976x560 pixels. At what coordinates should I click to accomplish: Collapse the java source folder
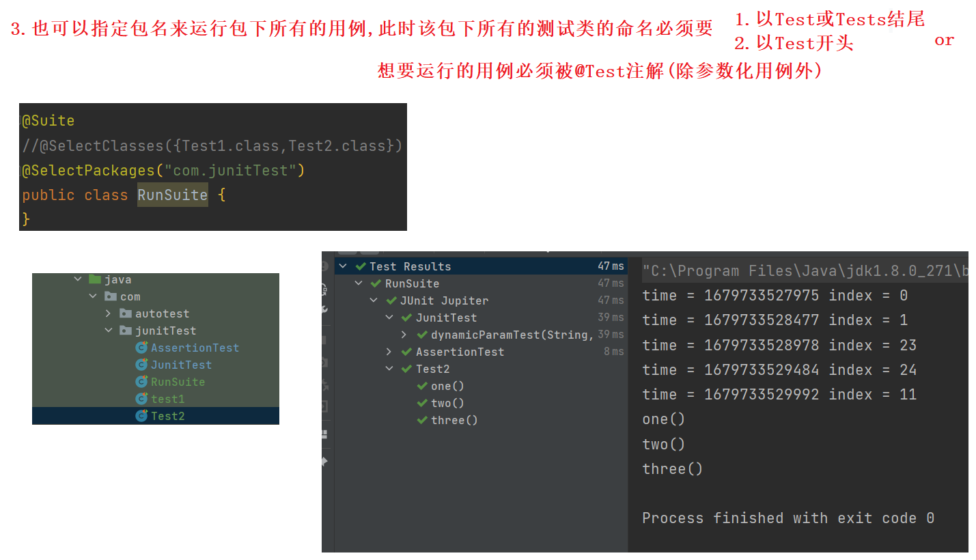tap(78, 279)
